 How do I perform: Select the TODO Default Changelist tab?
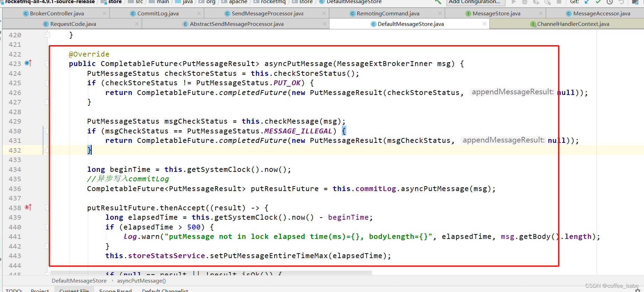tap(165, 290)
